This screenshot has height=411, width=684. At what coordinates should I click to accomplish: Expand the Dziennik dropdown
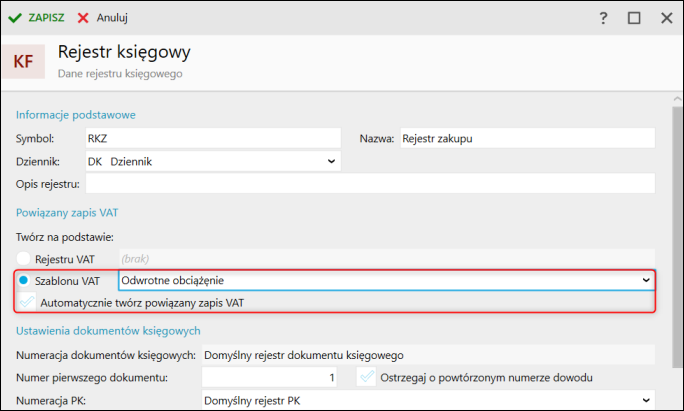(332, 160)
